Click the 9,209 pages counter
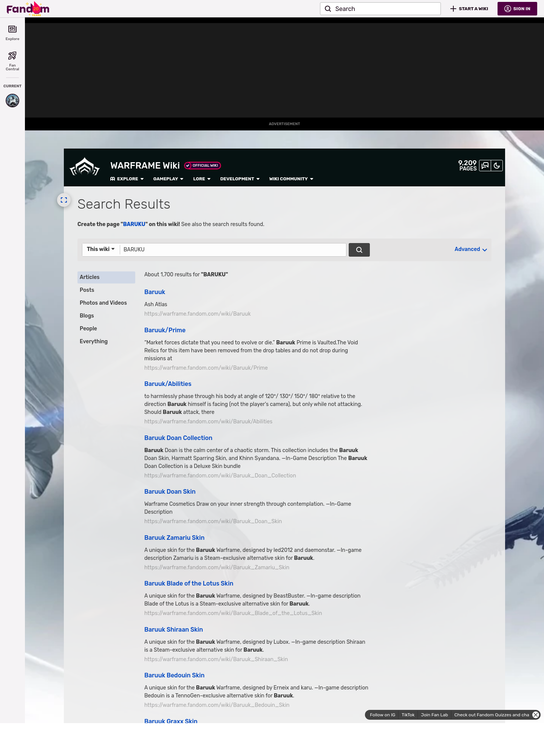544x756 pixels. tap(467, 166)
